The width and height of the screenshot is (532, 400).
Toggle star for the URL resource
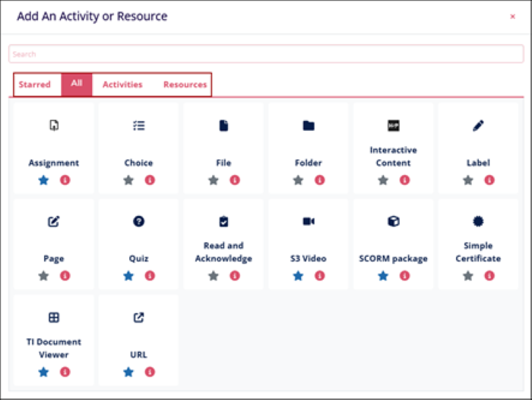point(128,372)
